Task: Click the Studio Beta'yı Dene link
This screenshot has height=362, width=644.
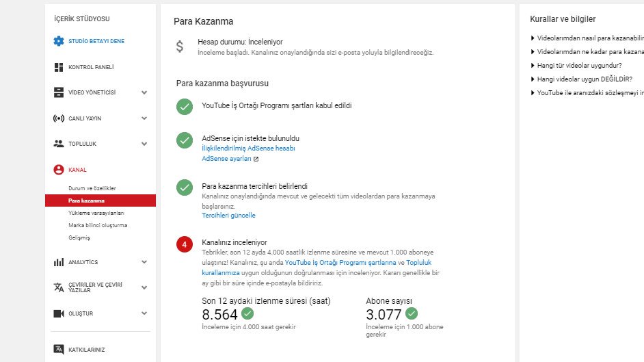Action: (96, 41)
